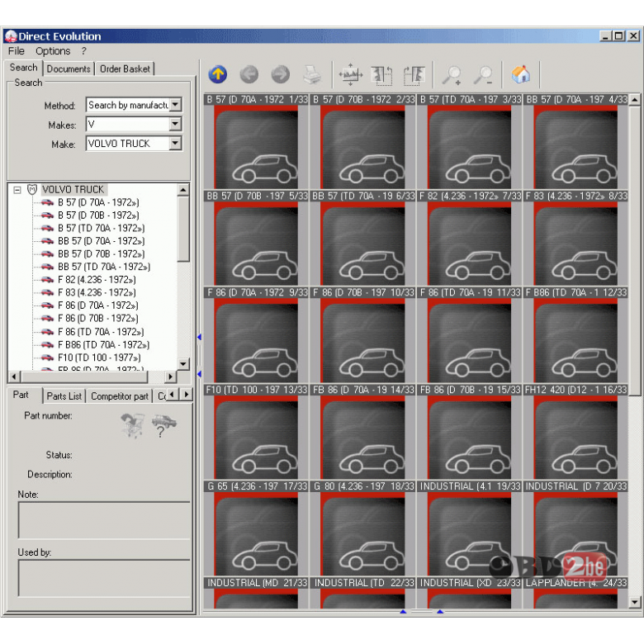
Task: Open the Makes dropdown showing V
Action: click(175, 124)
